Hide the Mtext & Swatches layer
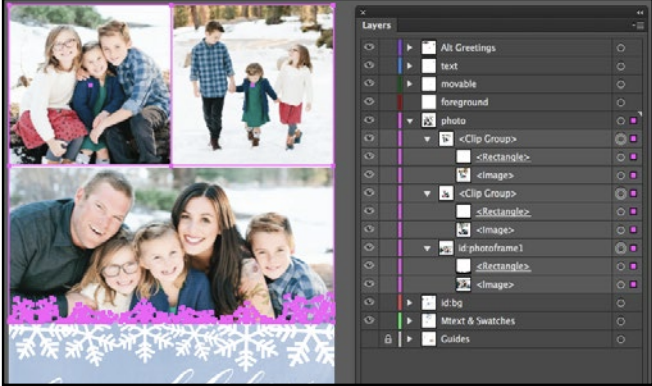Screen dimensions: 652x386 369,320
